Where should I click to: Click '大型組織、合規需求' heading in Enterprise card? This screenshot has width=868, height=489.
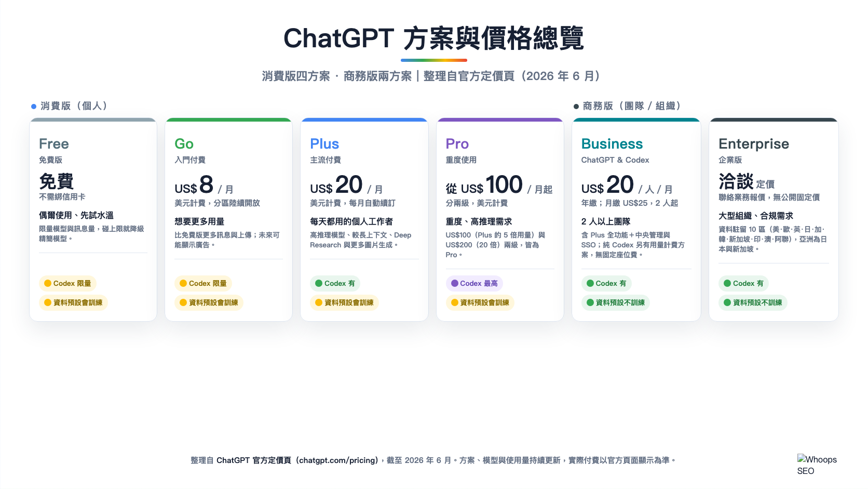[756, 216]
